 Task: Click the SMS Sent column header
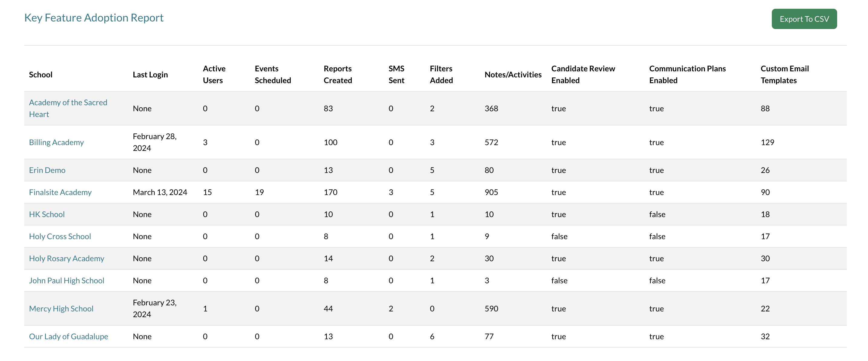pos(396,74)
